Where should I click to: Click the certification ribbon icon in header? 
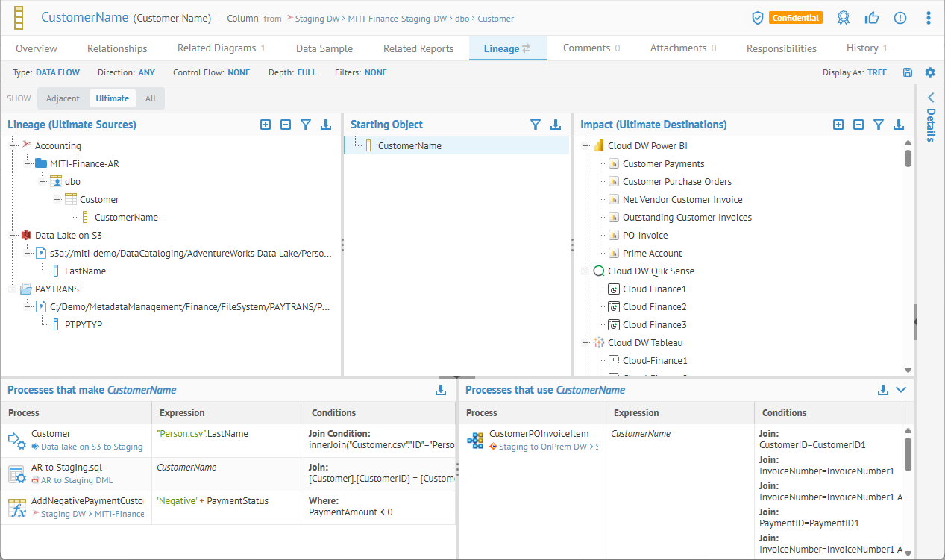[x=844, y=18]
